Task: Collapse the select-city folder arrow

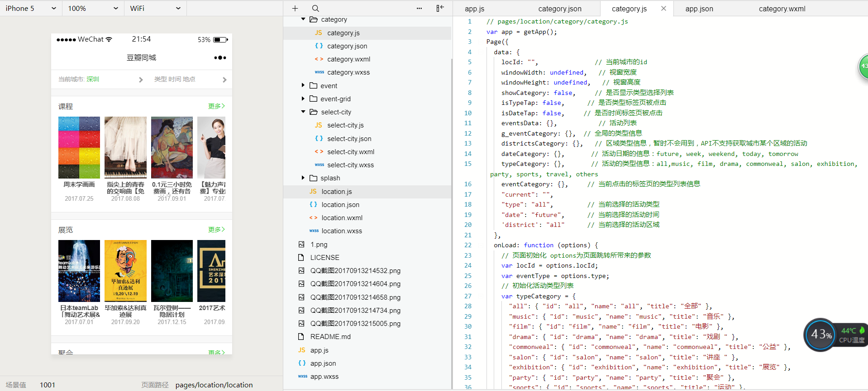Action: coord(303,112)
